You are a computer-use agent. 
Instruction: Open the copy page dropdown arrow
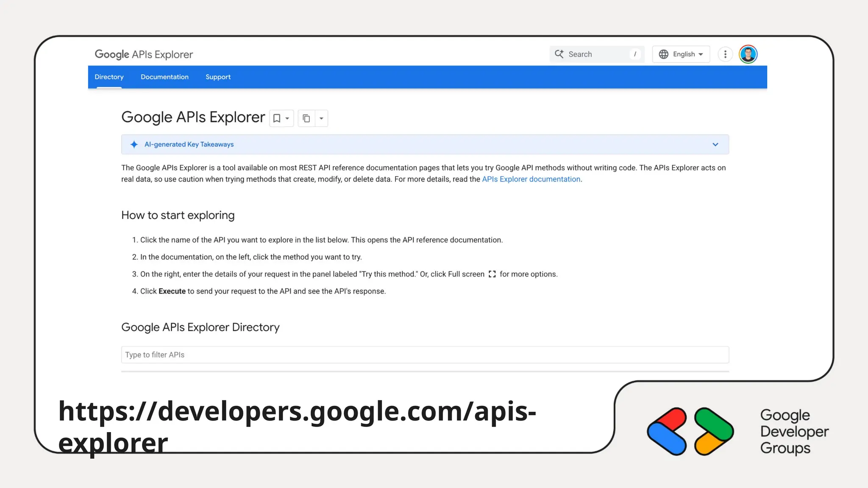[x=321, y=118]
